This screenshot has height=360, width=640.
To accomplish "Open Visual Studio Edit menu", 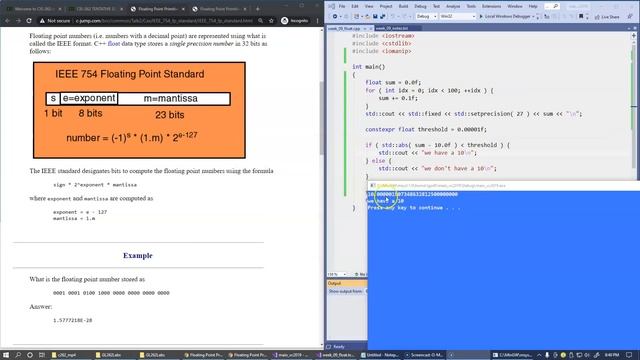I will (355, 6).
